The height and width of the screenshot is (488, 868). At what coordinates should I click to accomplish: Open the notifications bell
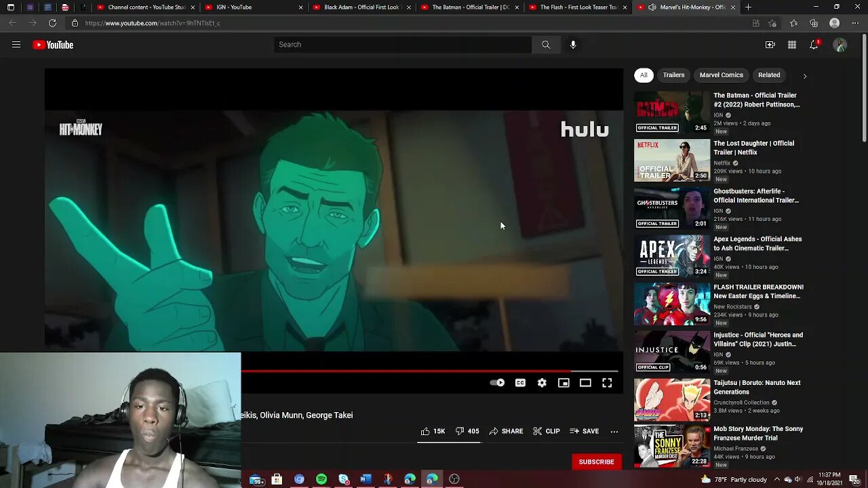[814, 45]
